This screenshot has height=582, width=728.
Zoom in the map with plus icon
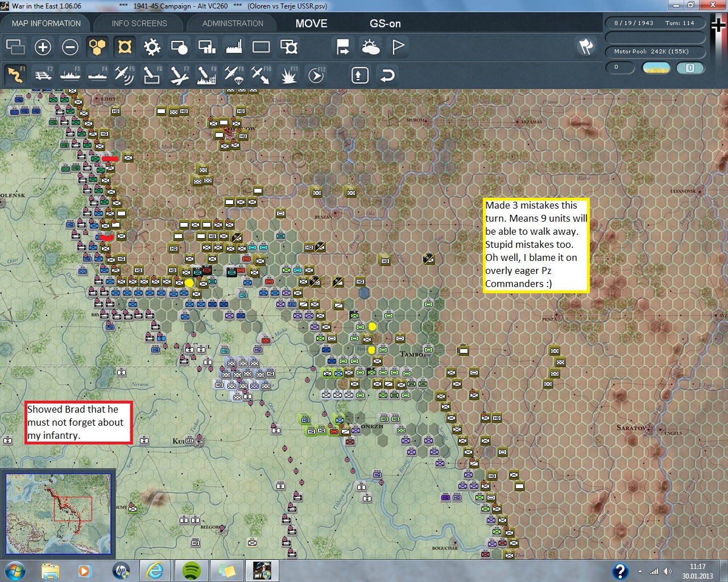click(43, 47)
